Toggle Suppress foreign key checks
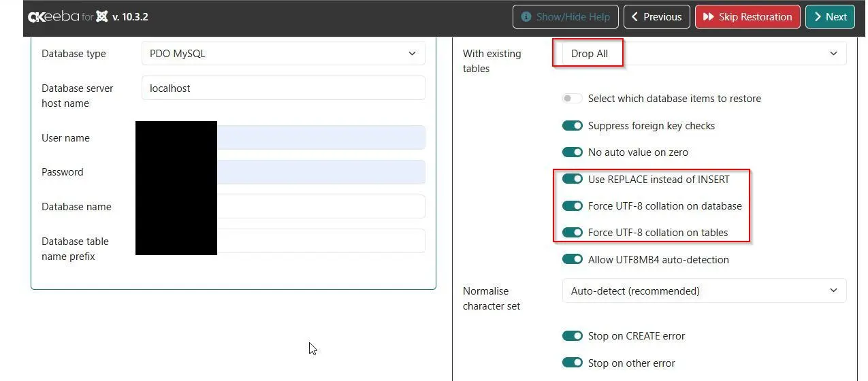The width and height of the screenshot is (868, 381). (573, 126)
